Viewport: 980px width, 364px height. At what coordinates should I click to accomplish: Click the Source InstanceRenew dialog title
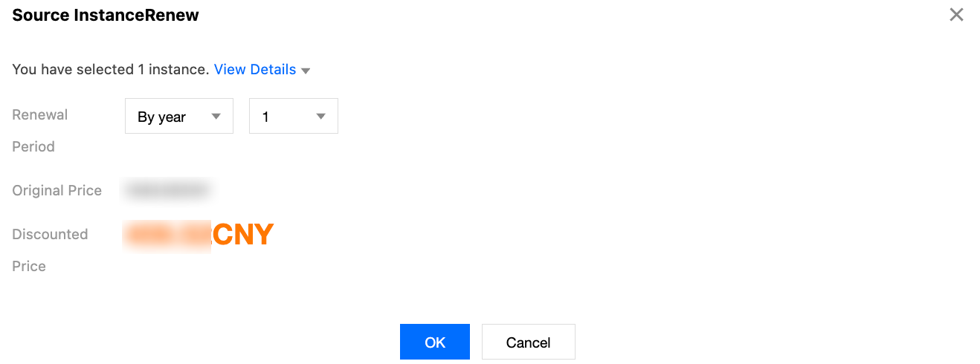point(106,15)
